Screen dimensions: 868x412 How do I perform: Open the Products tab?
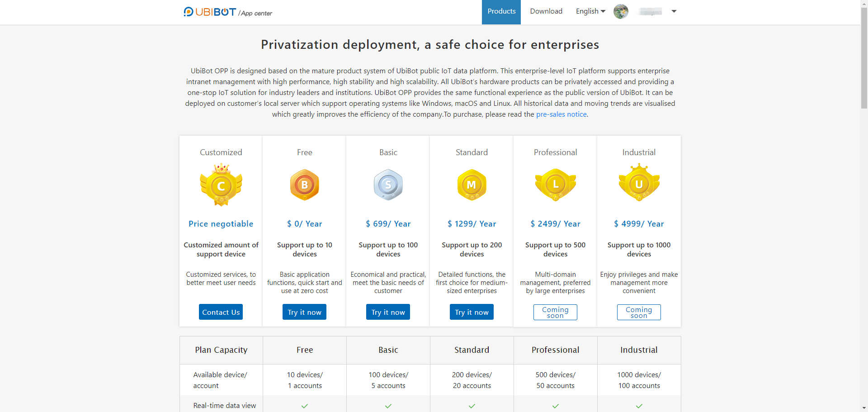(501, 12)
